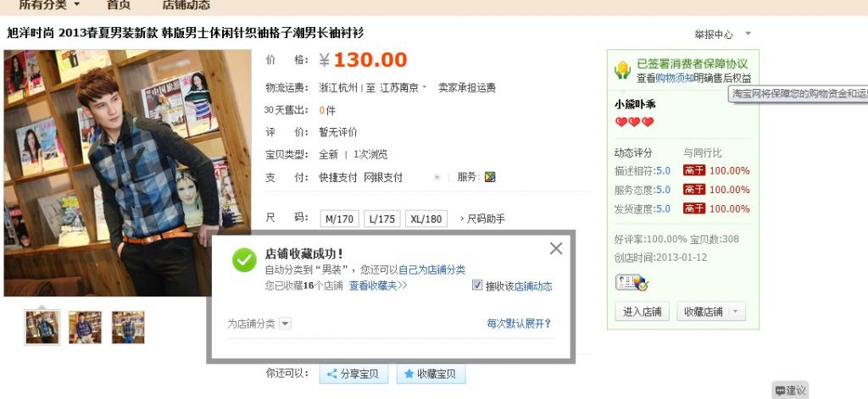Close the store-favorited success popup
Image resolution: width=868 pixels, height=399 pixels.
[556, 248]
